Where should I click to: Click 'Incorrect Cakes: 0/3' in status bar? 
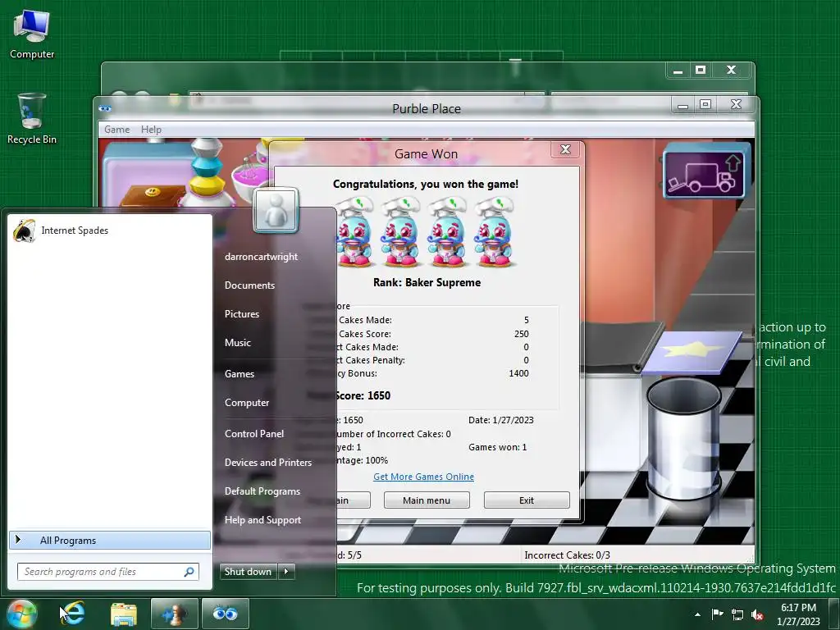(x=568, y=555)
